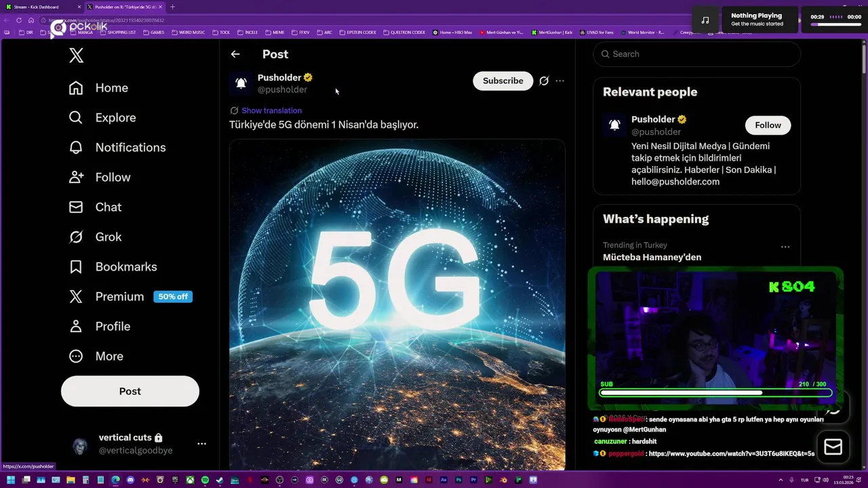Reload the page
Viewport: 868px width, 488px height.
pos(19,20)
